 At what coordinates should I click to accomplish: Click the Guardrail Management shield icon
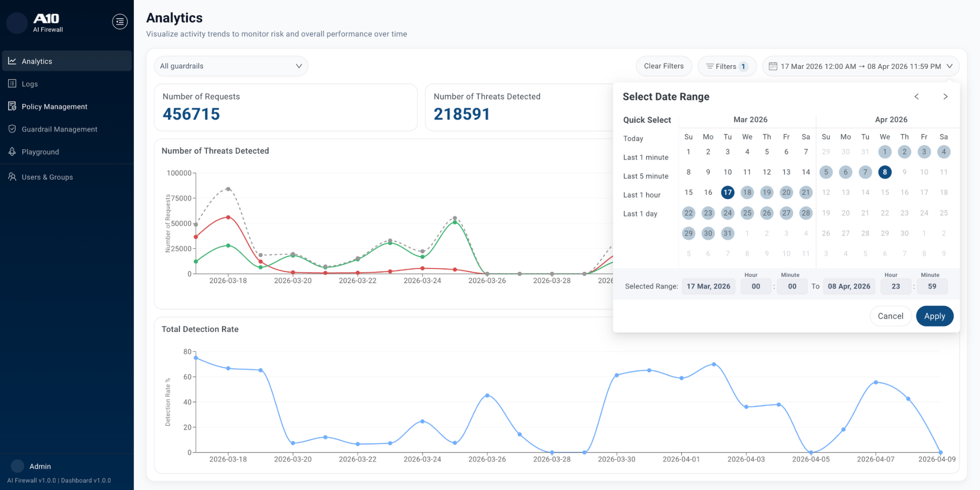point(12,129)
